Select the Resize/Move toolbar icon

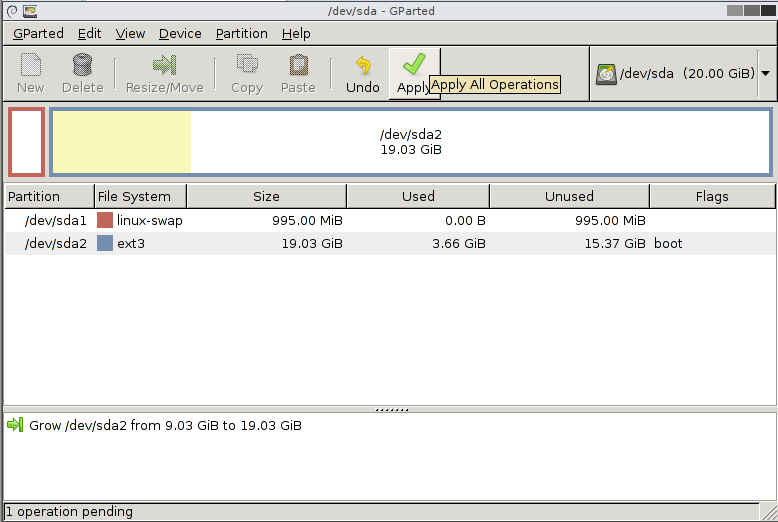pyautogui.click(x=164, y=65)
